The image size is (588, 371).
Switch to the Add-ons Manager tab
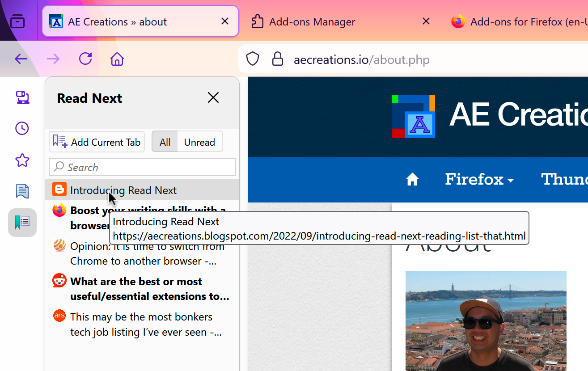[312, 21]
